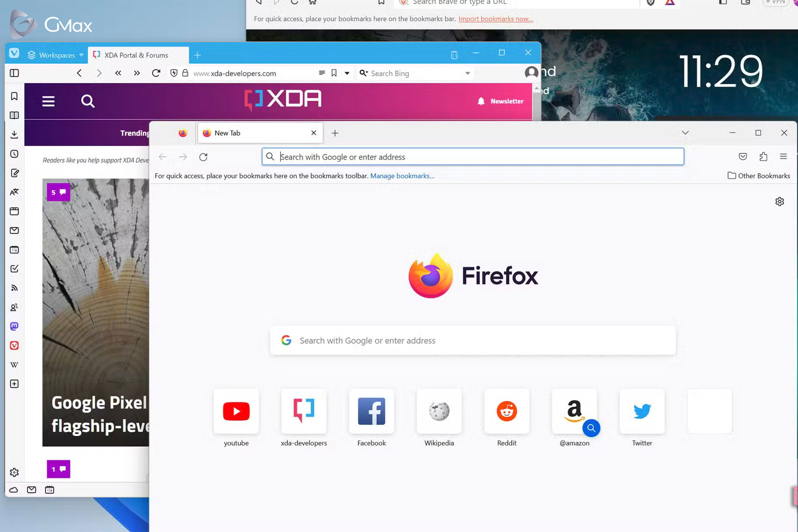Expand Firefox list all tabs chevron

pyautogui.click(x=685, y=133)
